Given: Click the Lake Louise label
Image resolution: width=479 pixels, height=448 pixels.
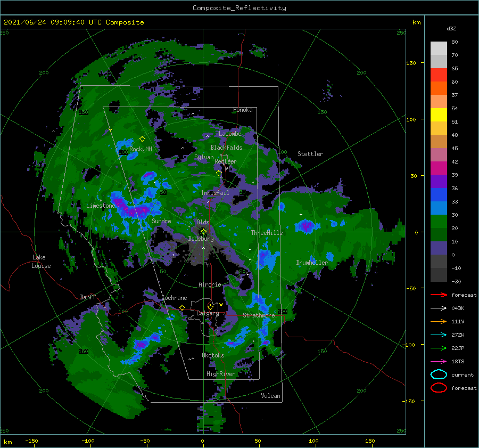Looking at the screenshot, I should [x=41, y=262].
